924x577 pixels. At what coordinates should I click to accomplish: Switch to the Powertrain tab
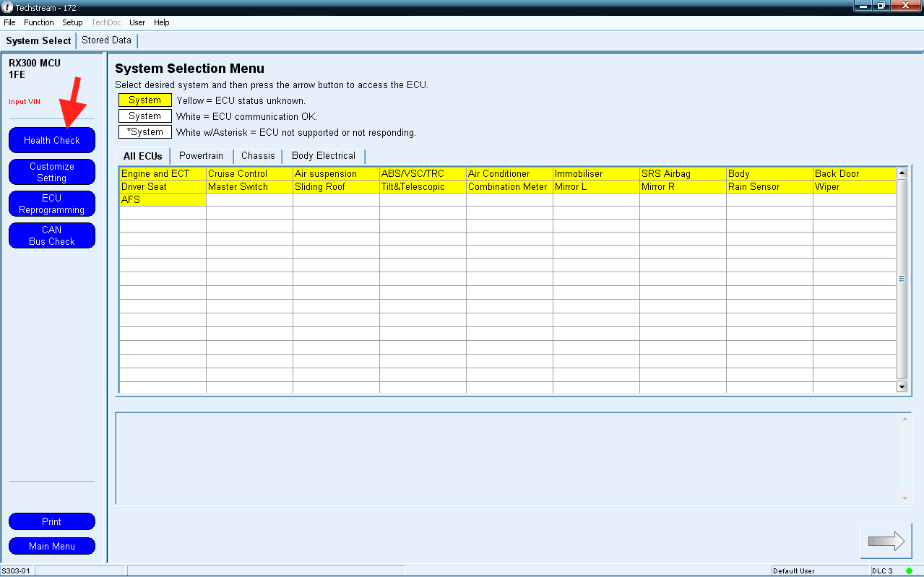pos(202,156)
